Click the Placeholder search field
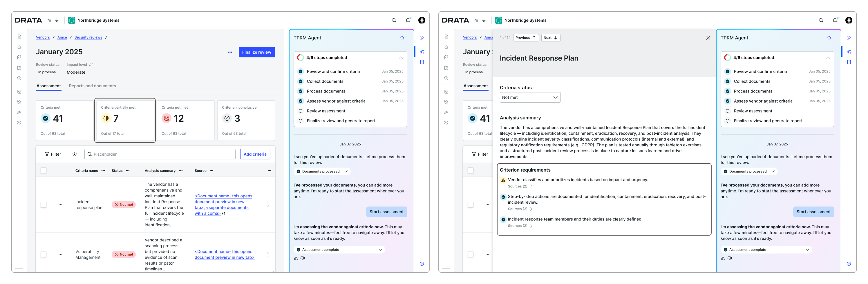Screen dimensions: 868x284 (160, 154)
